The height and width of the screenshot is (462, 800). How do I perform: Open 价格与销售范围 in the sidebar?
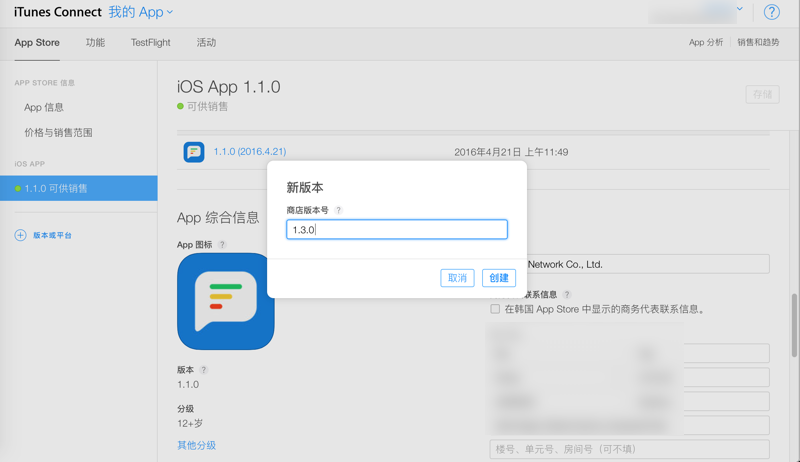(58, 132)
